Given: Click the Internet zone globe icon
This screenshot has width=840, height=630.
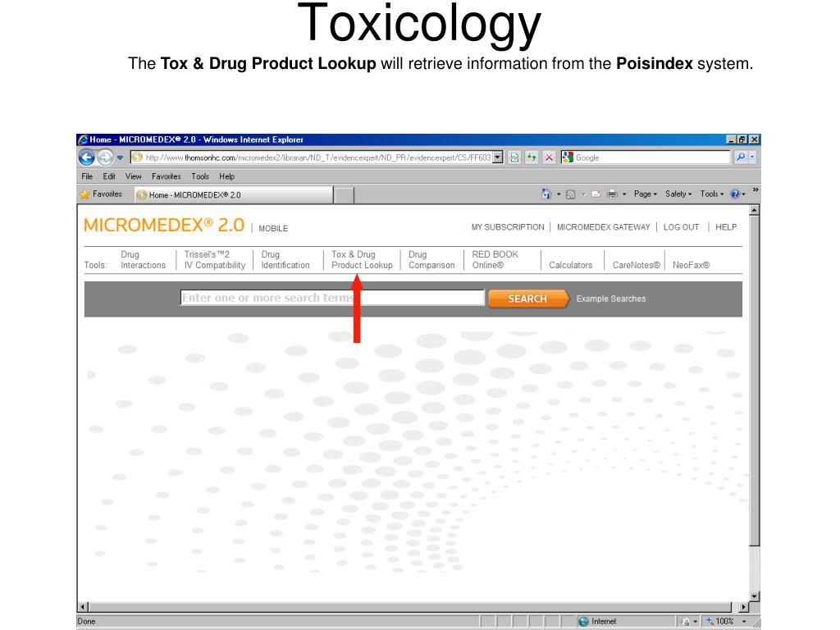Looking at the screenshot, I should click(584, 622).
